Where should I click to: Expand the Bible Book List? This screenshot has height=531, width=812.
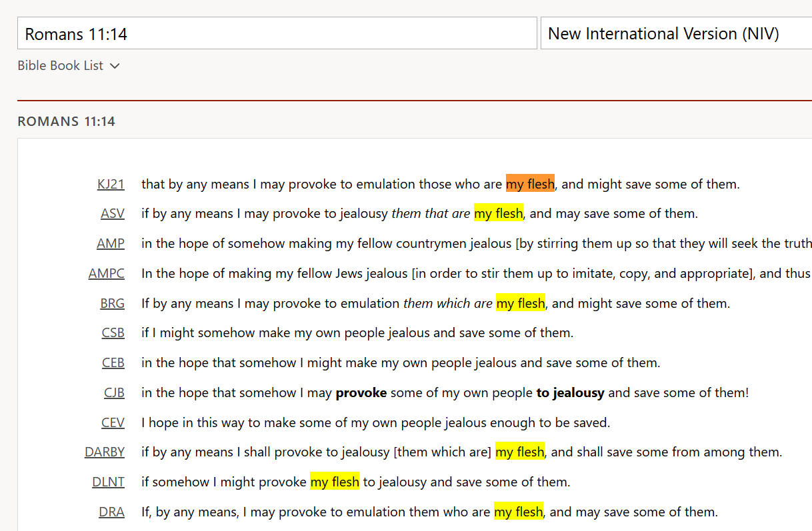click(x=69, y=65)
